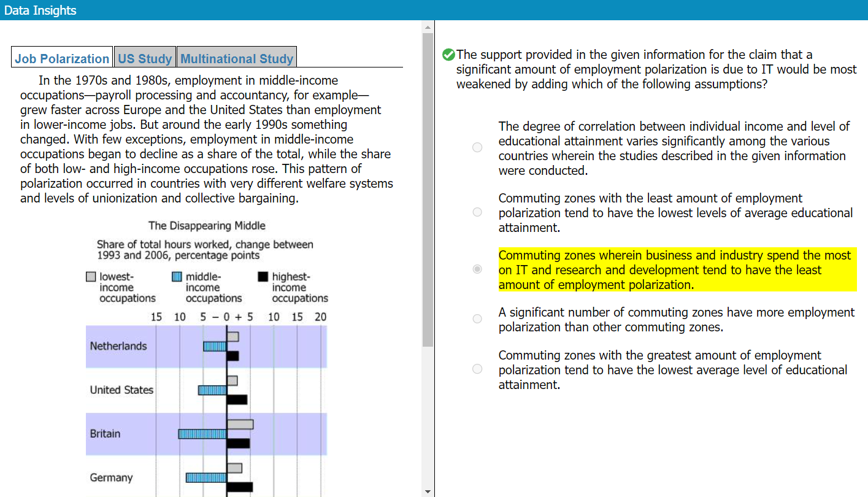Viewport: 868px width, 497px height.
Task: Click the green correct-answer checkmark icon
Action: [x=448, y=55]
